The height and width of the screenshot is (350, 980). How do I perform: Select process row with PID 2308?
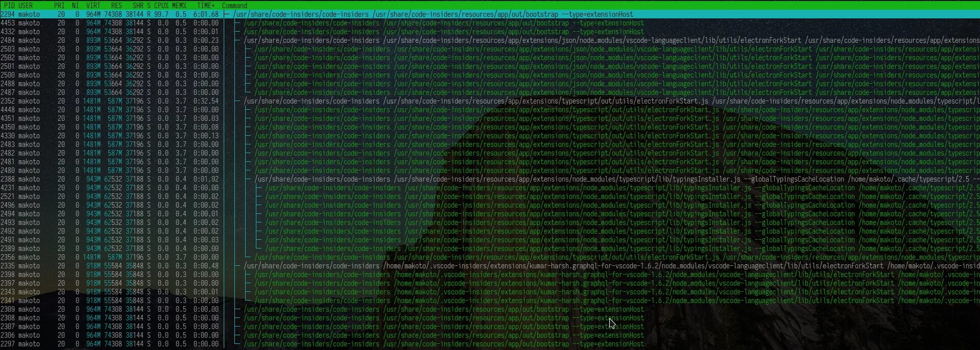(x=490, y=318)
